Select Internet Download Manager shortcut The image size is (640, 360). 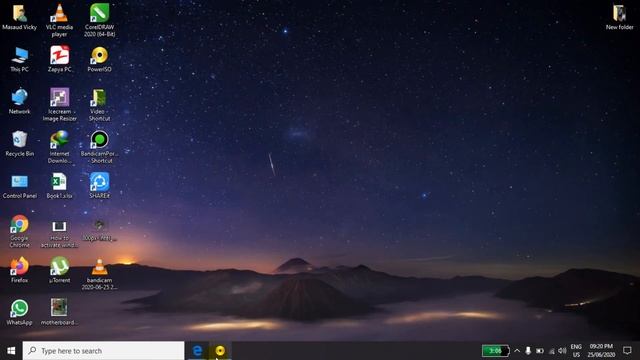click(60, 147)
